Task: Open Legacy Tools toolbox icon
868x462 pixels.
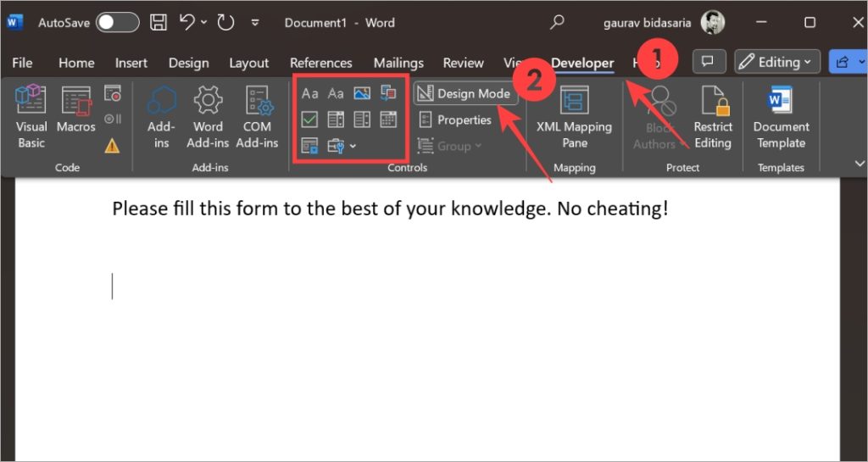Action: [336, 146]
